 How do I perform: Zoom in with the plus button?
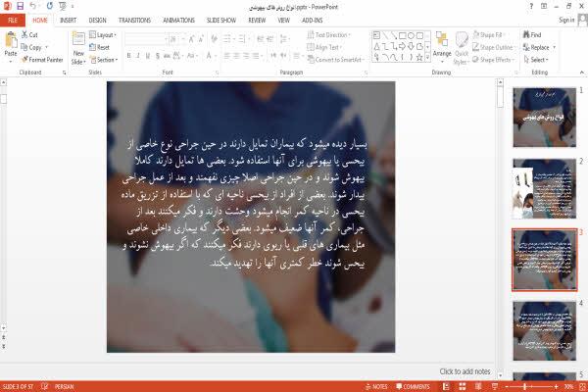(x=556, y=386)
